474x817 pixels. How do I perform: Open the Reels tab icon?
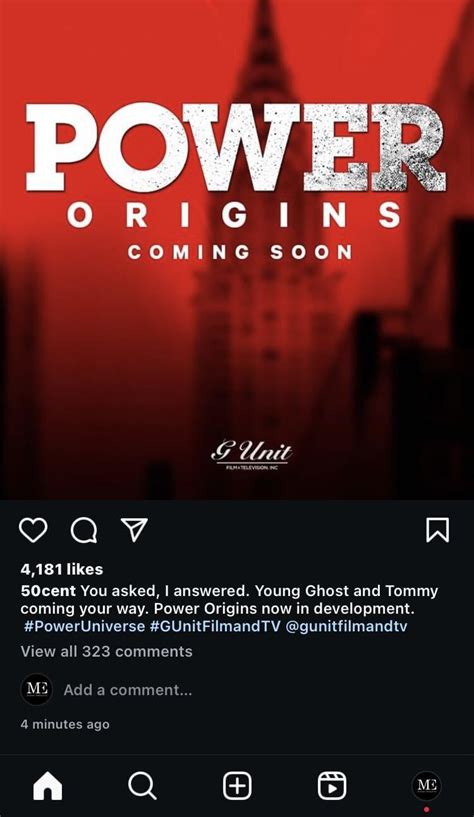[332, 786]
